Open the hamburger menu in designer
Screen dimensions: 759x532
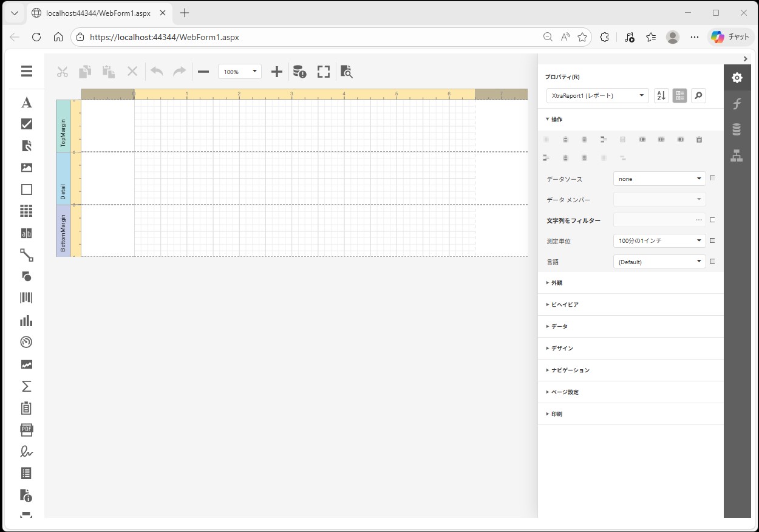(x=26, y=72)
